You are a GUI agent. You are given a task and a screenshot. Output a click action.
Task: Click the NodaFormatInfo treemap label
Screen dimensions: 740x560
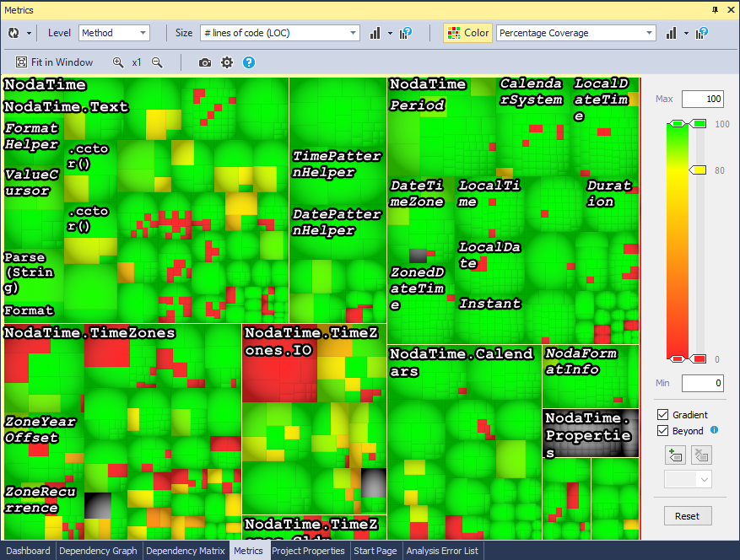[581, 361]
